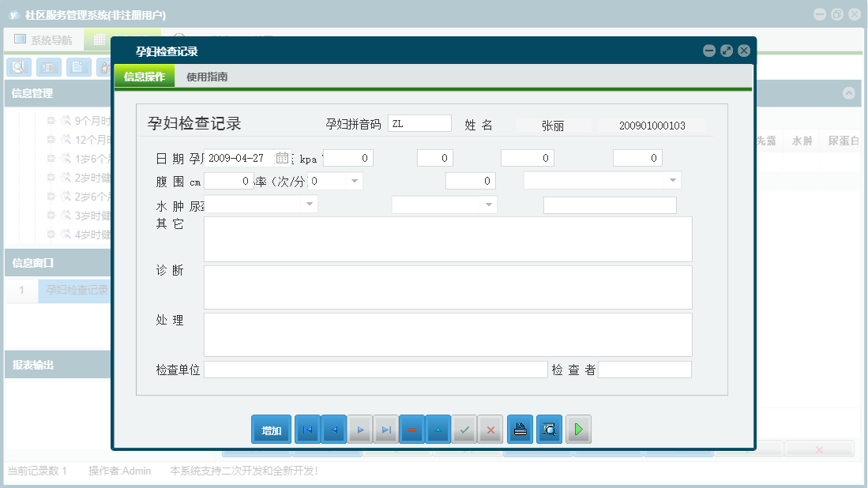Expand the 9个月时 tree node
Viewport: 868px width, 488px height.
click(x=51, y=120)
